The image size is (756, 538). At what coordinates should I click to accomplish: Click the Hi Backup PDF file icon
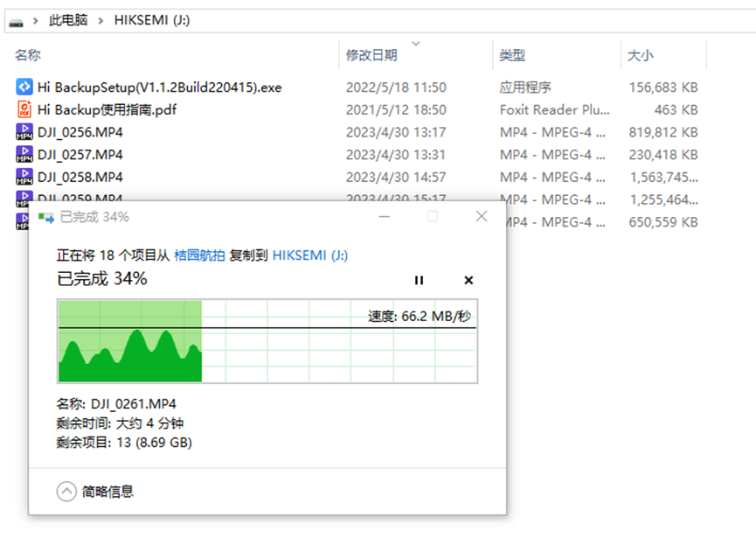coord(24,110)
